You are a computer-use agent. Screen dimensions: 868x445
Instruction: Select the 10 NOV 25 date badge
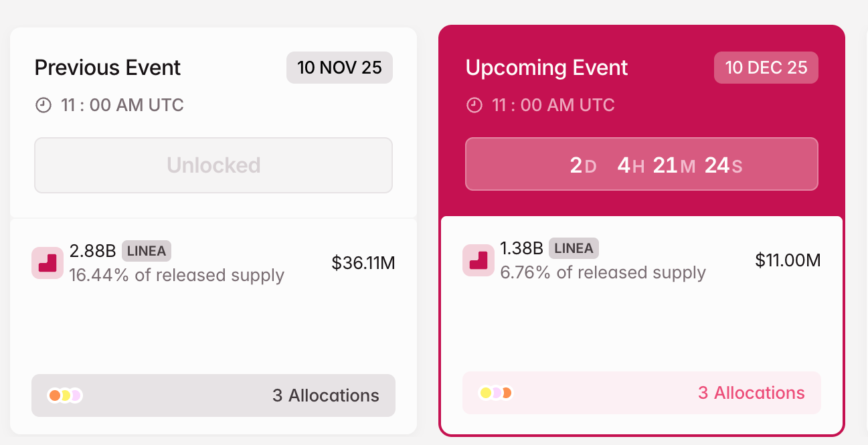(x=339, y=68)
